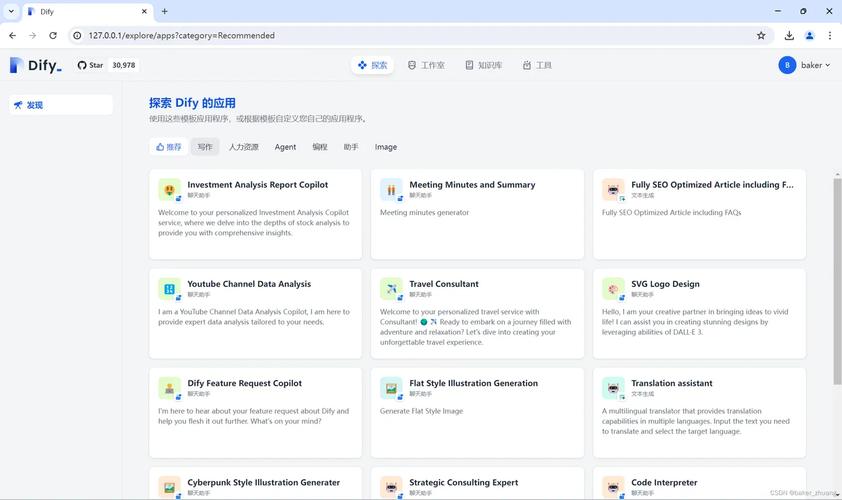Click the address bar URL field

pos(400,35)
